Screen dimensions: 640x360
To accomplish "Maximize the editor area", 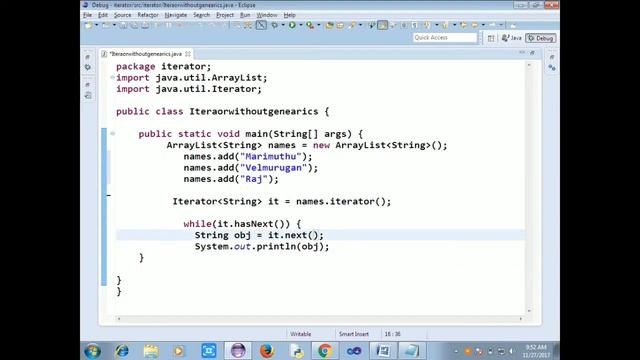I will [532, 53].
